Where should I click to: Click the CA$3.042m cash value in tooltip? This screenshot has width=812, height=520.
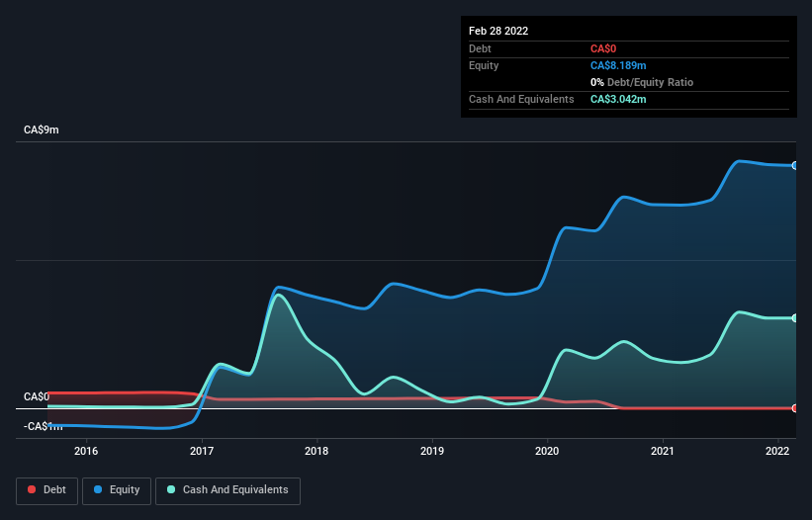click(618, 99)
